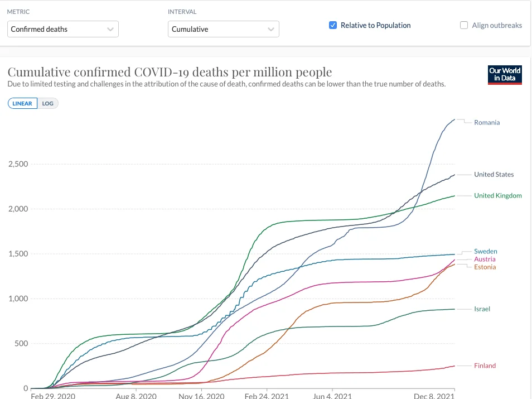Open the Metric dropdown showing Confirmed deaths
The width and height of the screenshot is (532, 399).
point(63,29)
